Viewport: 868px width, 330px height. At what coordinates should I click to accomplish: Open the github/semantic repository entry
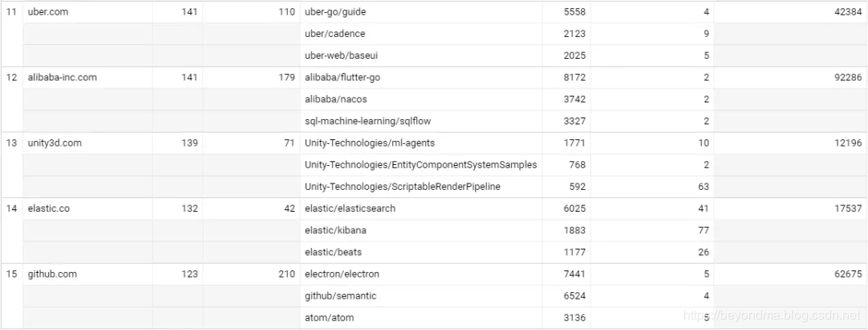coord(340,296)
